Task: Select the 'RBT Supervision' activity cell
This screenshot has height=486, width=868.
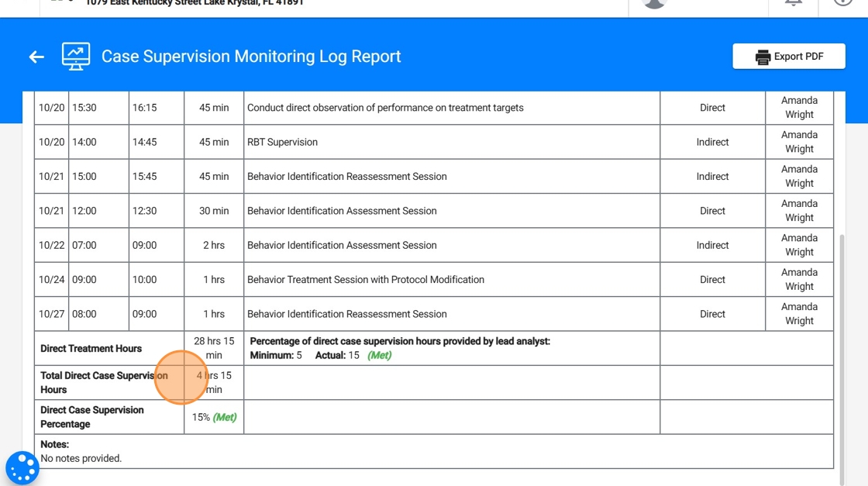Action: tap(452, 143)
